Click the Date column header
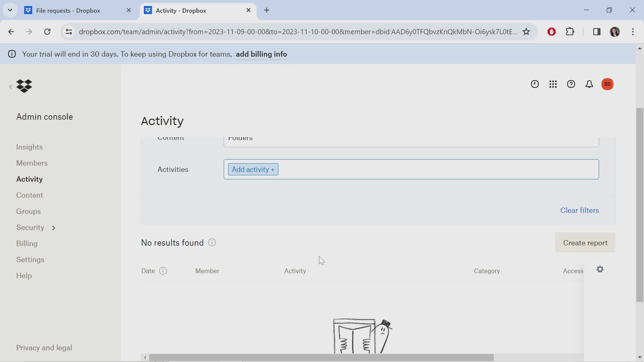The width and height of the screenshot is (644, 362). (148, 271)
